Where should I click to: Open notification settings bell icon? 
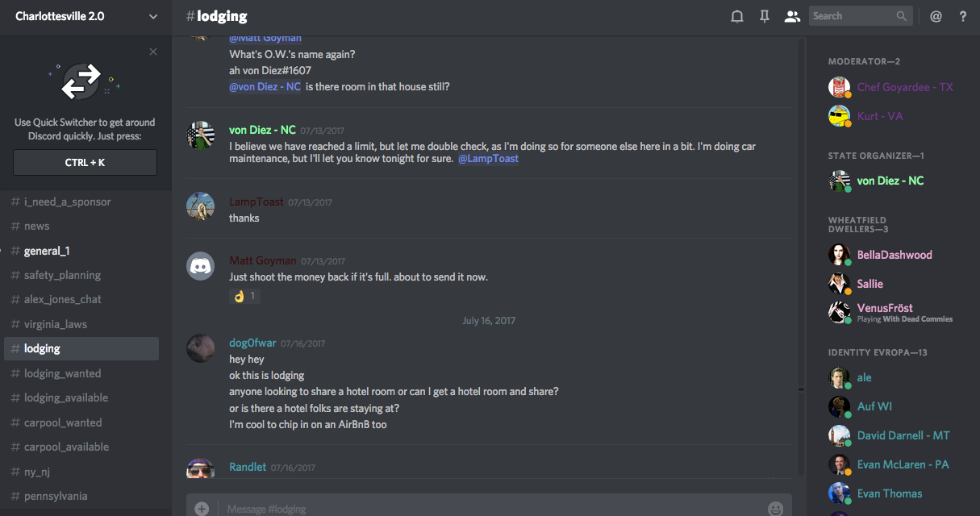(x=737, y=16)
